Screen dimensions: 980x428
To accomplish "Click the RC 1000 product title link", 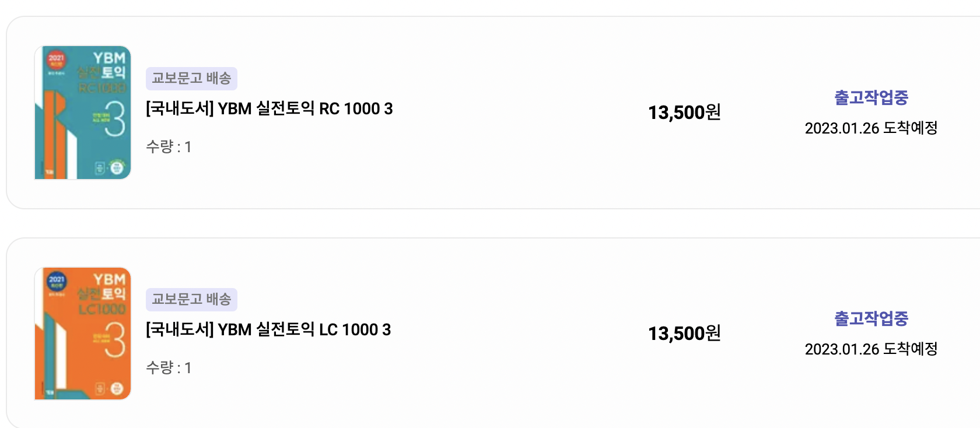I will 268,109.
